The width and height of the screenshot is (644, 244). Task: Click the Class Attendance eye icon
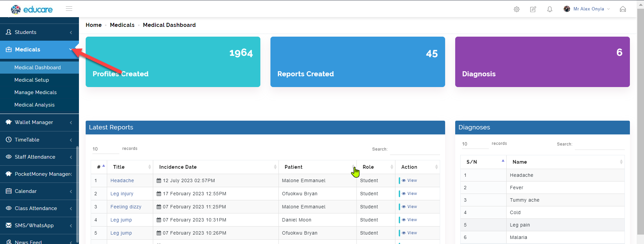click(9, 208)
